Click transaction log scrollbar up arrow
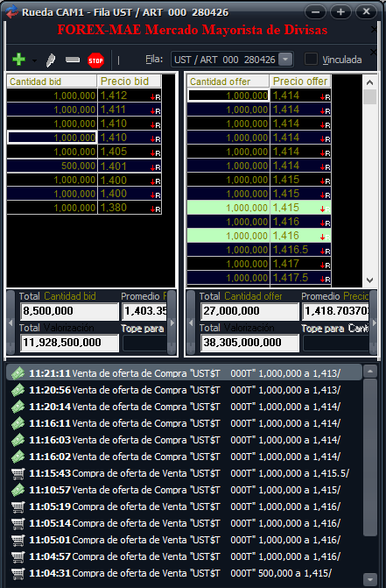386x588 pixels. [370, 372]
